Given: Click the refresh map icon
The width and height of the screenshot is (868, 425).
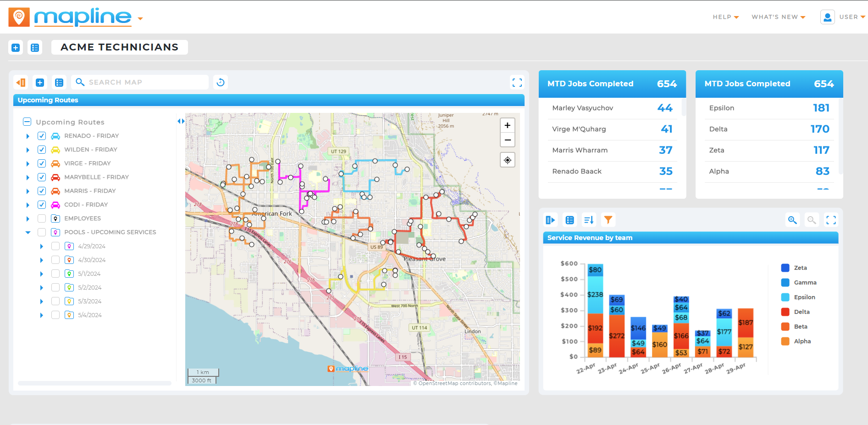Looking at the screenshot, I should (221, 82).
